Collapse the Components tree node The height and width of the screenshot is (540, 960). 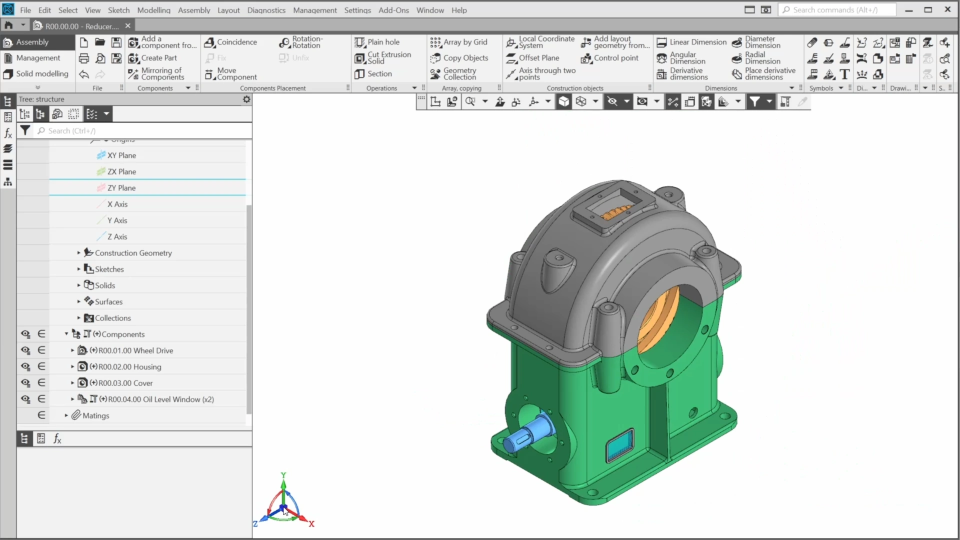tap(67, 334)
